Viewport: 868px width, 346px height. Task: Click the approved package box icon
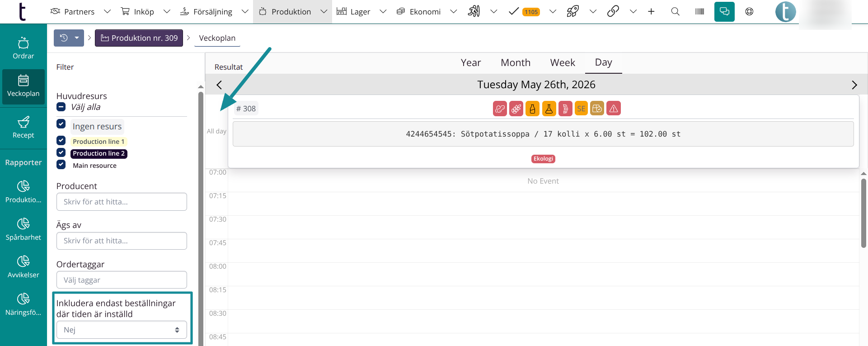point(597,109)
